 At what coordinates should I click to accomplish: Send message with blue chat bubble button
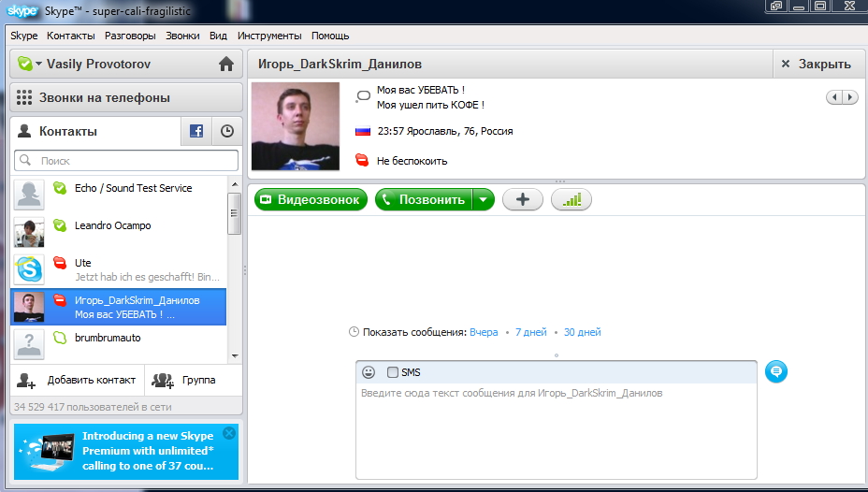pyautogui.click(x=776, y=371)
